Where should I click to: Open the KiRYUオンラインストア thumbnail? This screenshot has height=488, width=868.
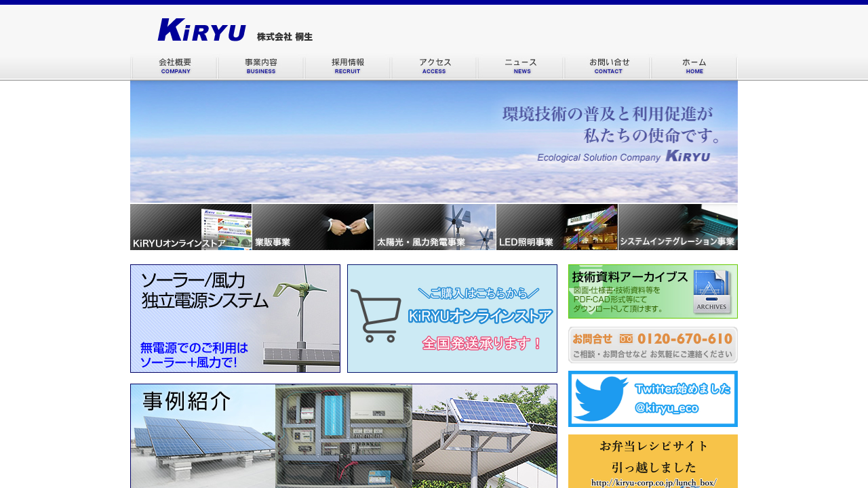(x=191, y=227)
